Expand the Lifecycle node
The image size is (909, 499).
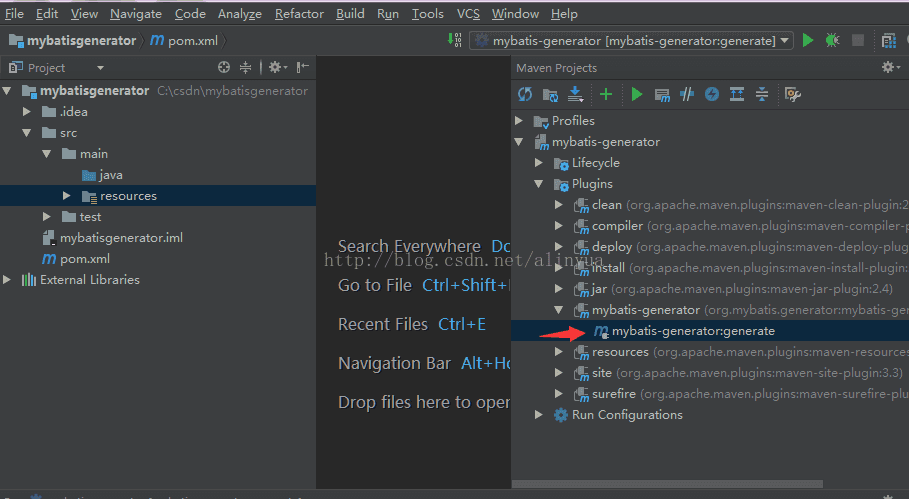pos(539,163)
